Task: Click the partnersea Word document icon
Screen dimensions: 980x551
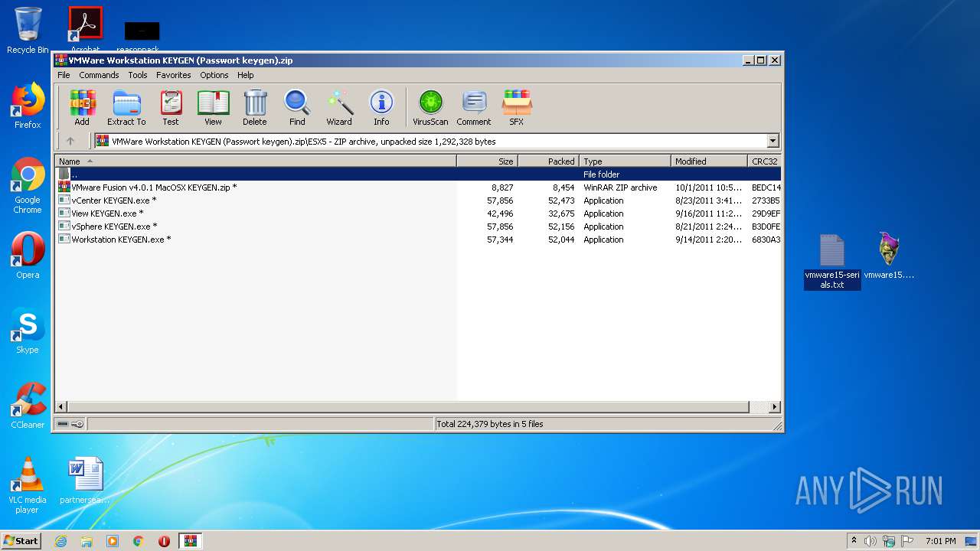Action: (x=85, y=481)
